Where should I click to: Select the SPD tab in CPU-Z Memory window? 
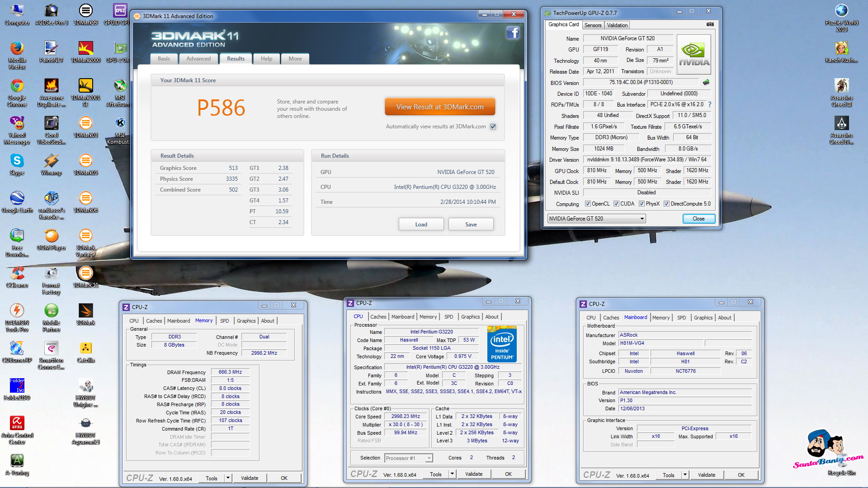click(x=224, y=321)
